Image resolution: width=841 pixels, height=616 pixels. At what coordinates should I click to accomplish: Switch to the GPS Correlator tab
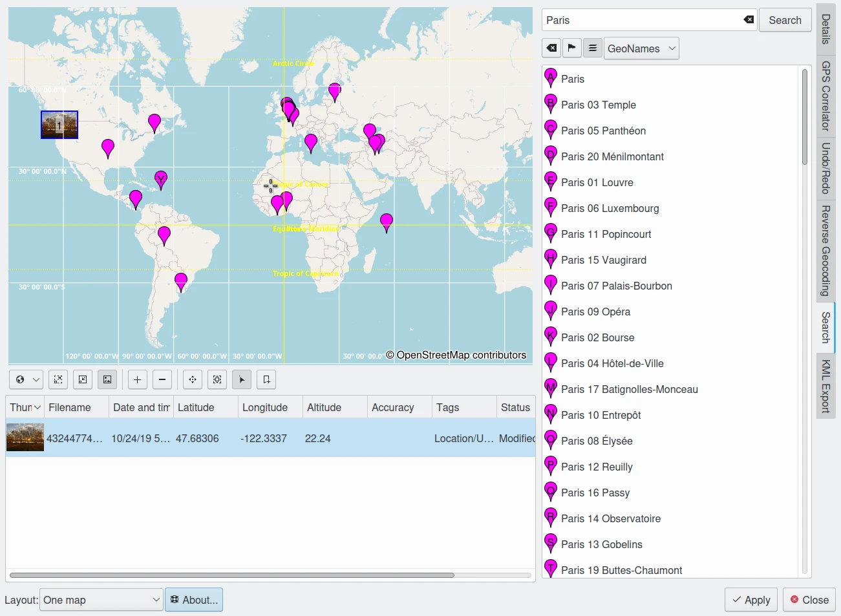[x=825, y=96]
